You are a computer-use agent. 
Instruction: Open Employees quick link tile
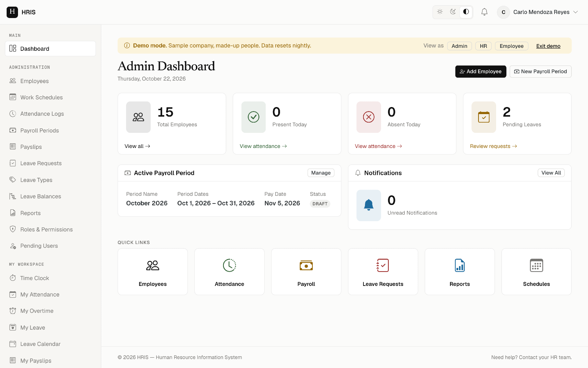click(153, 272)
